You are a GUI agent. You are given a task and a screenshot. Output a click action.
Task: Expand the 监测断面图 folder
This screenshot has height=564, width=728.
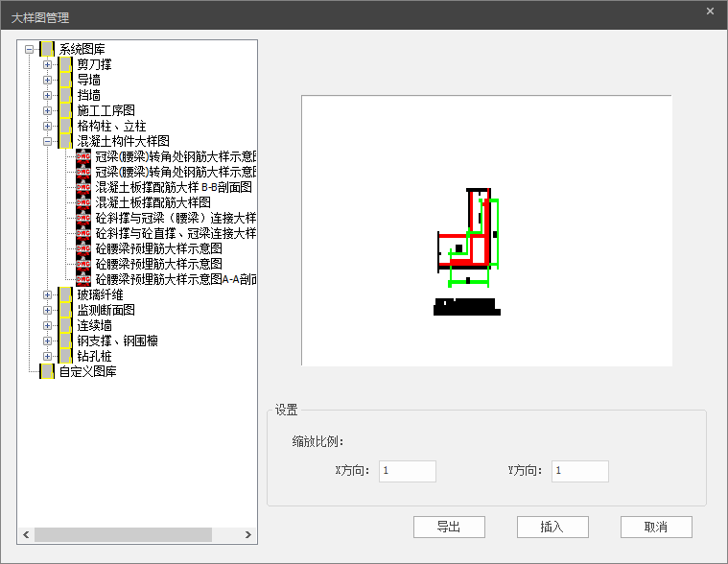47,310
